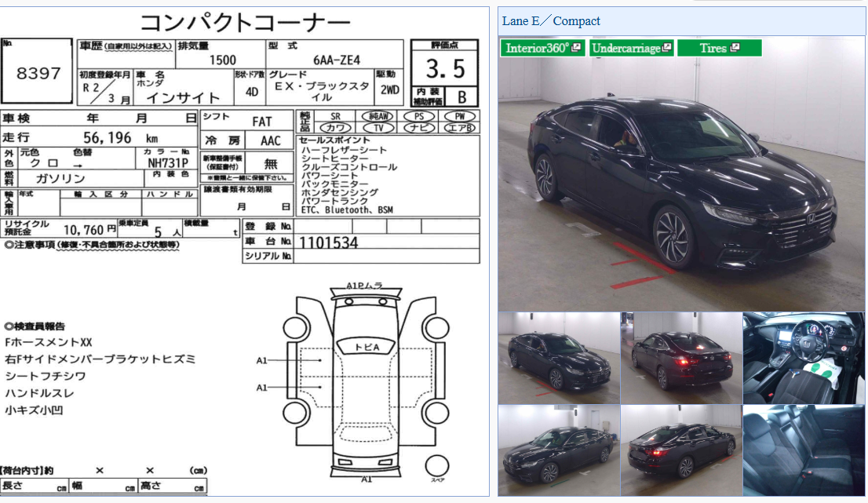The height and width of the screenshot is (503, 868).
Task: Open the rear seat interior thumbnail
Action: pos(803,450)
